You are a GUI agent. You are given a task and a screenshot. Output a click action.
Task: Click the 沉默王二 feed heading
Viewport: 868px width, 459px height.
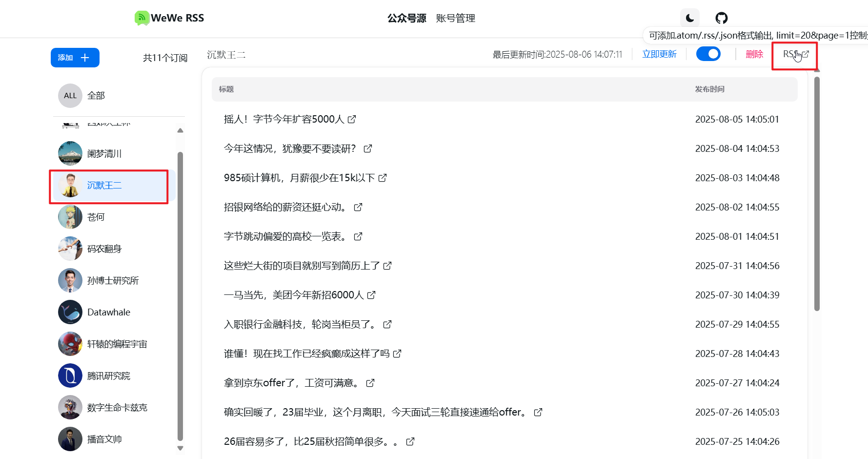(226, 54)
